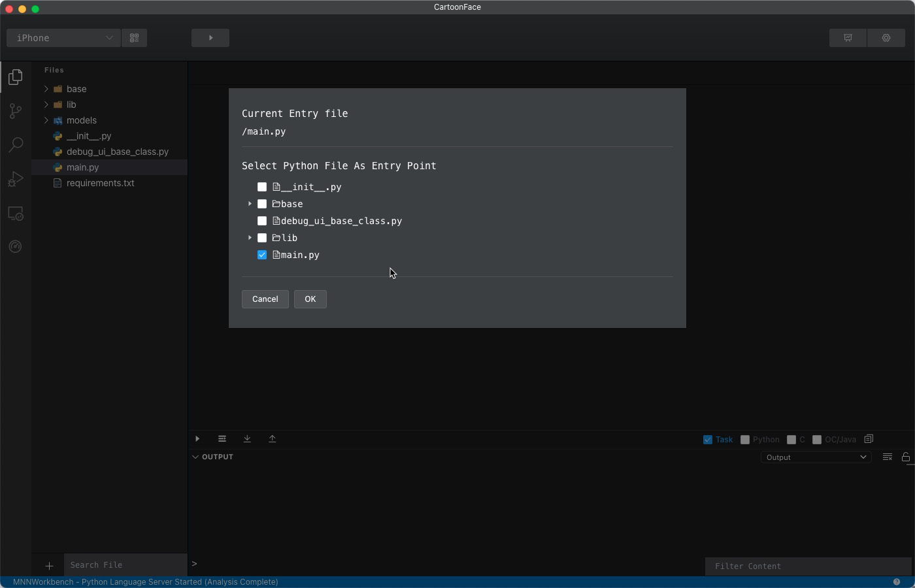Click the /main.py current entry path
Viewport: 915px width, 588px height.
tap(264, 131)
